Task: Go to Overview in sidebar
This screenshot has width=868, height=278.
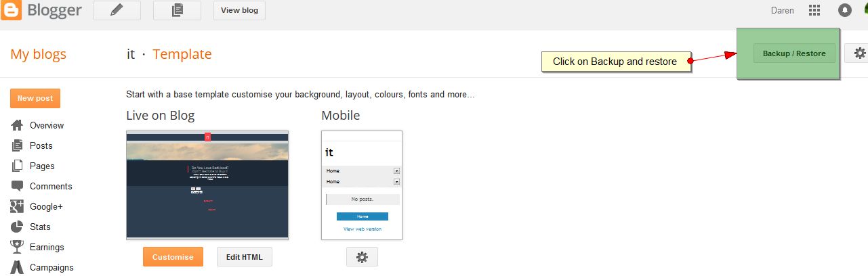Action: coord(46,125)
